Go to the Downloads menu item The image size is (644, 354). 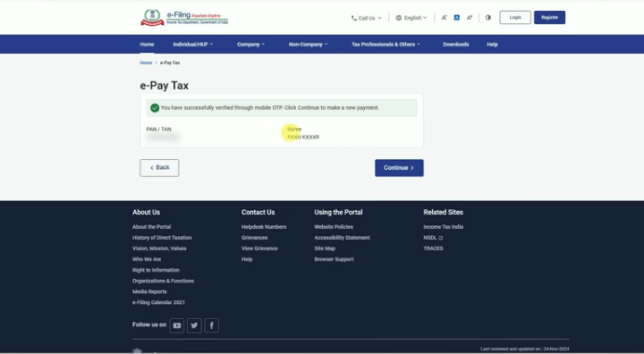(x=456, y=45)
